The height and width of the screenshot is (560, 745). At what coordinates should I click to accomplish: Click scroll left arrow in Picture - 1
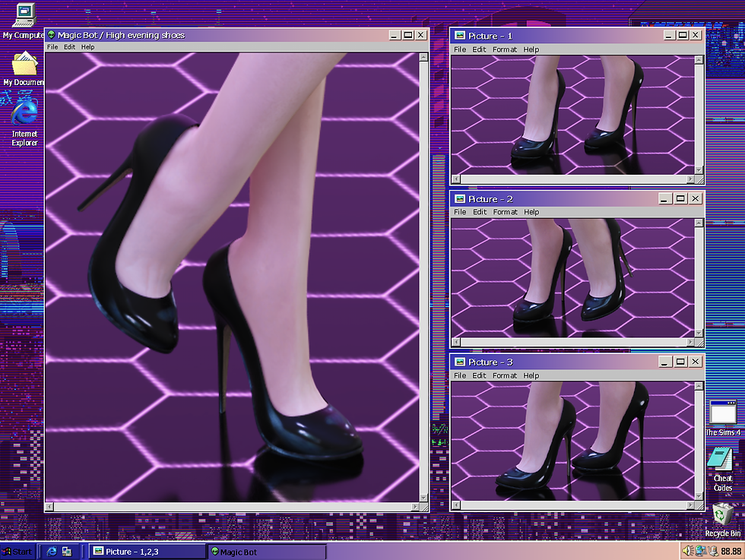pos(455,179)
